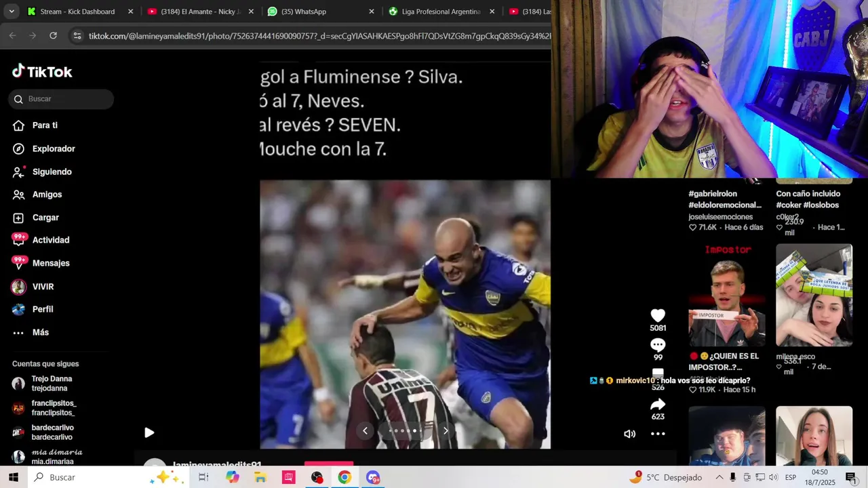The image size is (868, 488).
Task: Click the Buscar search field in TikTok sidebar
Action: 61,99
